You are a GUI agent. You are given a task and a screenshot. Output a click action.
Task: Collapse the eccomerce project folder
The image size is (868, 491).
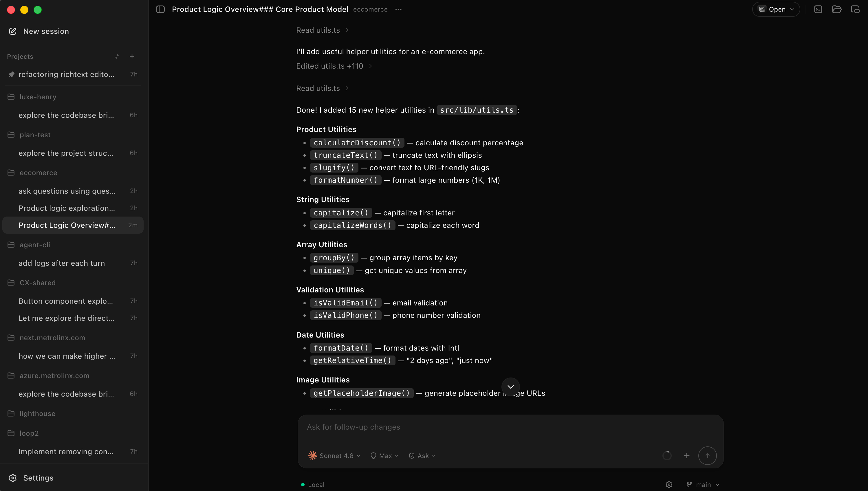tap(38, 173)
